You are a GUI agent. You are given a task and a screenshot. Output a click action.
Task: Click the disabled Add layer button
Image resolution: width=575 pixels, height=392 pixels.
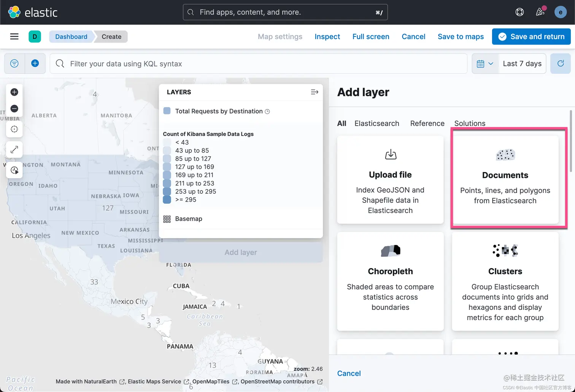point(241,252)
